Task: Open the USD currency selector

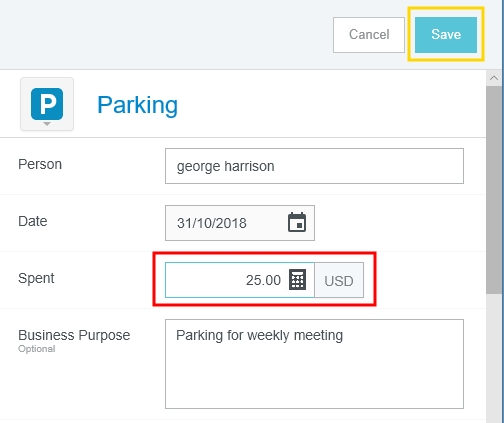Action: coord(339,280)
